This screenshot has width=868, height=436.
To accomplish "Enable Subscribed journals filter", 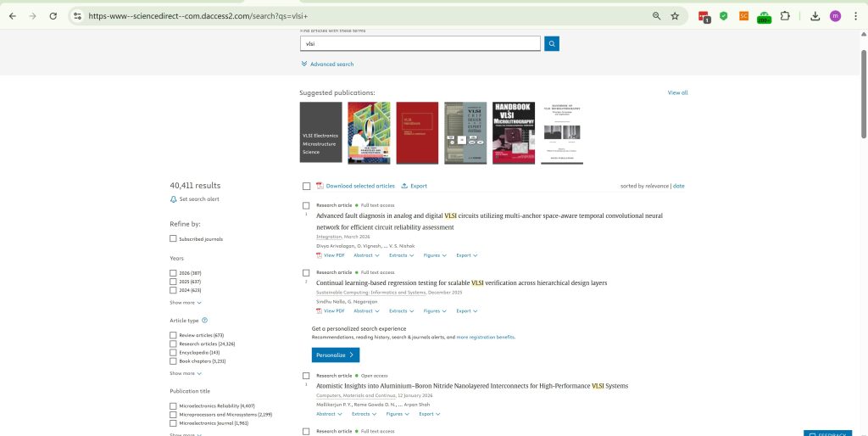I will click(x=173, y=238).
